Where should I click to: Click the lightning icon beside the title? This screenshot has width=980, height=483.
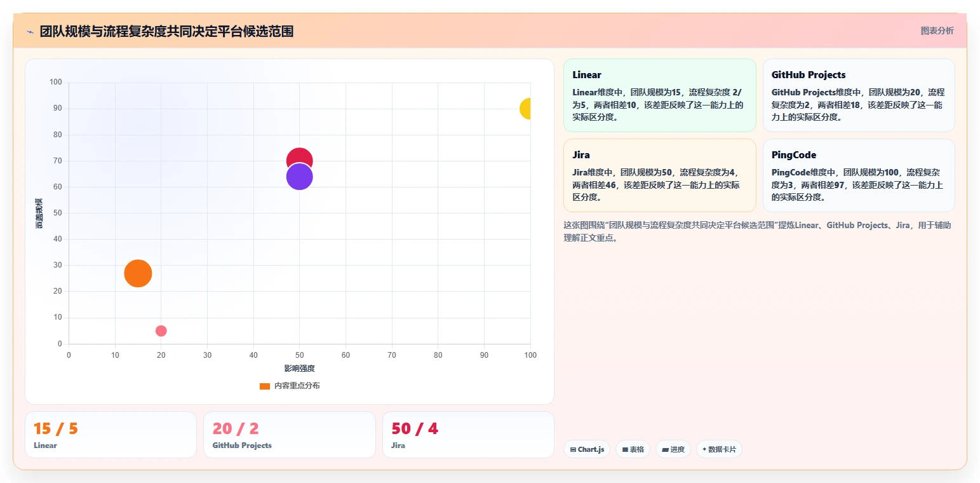[30, 32]
